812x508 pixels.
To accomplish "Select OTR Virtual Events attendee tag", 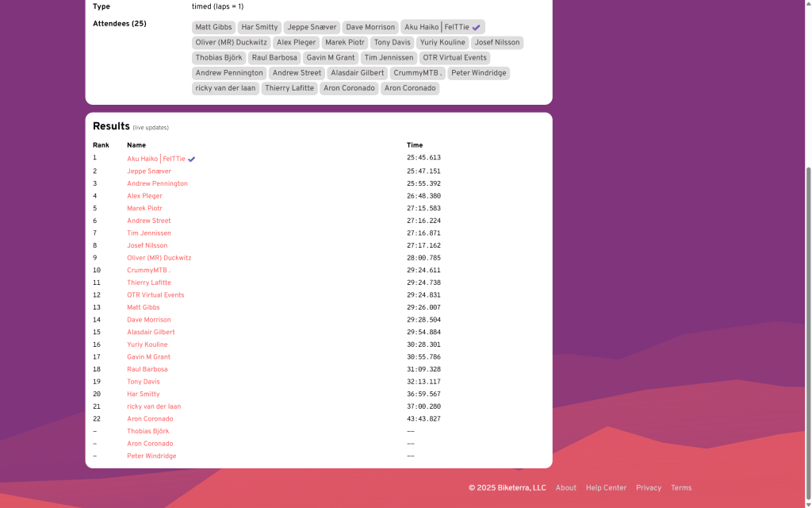I will [x=454, y=58].
